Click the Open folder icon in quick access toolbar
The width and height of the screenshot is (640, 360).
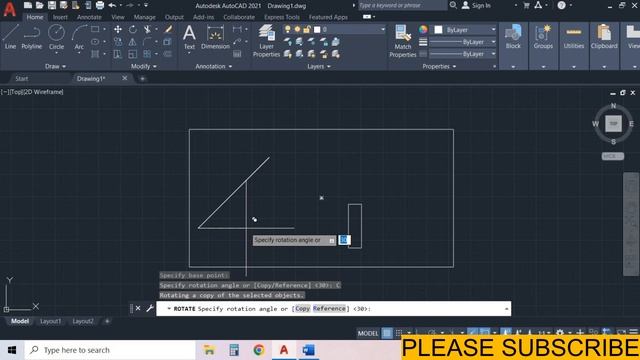40,5
